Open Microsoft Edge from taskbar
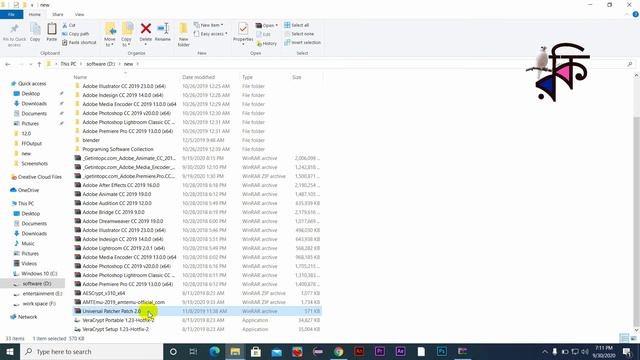 (214, 351)
